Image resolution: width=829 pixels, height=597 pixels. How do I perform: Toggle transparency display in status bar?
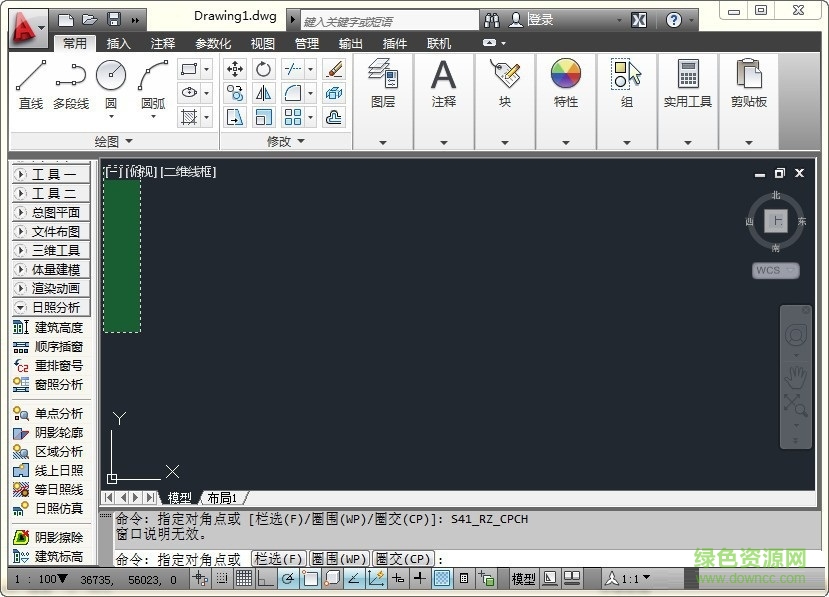tap(442, 579)
